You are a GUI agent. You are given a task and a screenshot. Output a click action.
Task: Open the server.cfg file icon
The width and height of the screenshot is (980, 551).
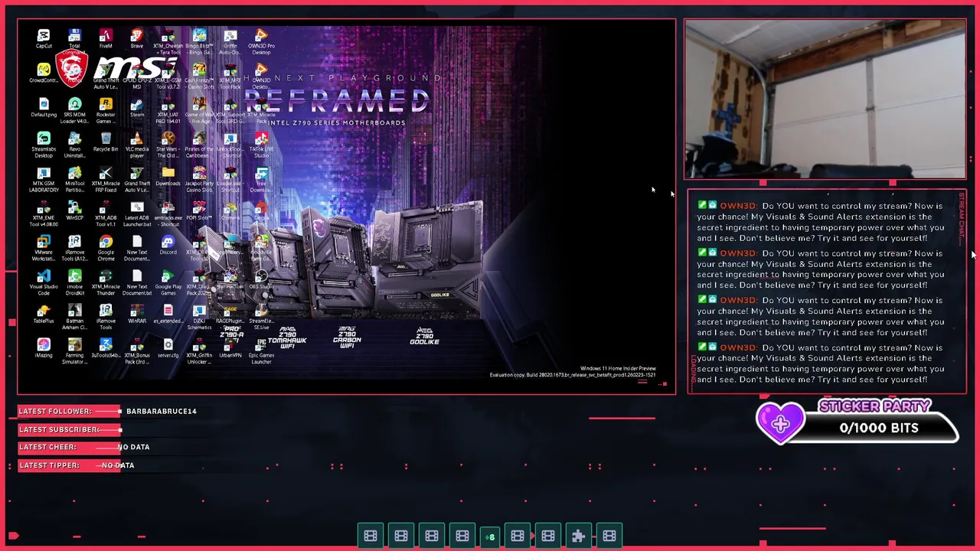pyautogui.click(x=168, y=349)
